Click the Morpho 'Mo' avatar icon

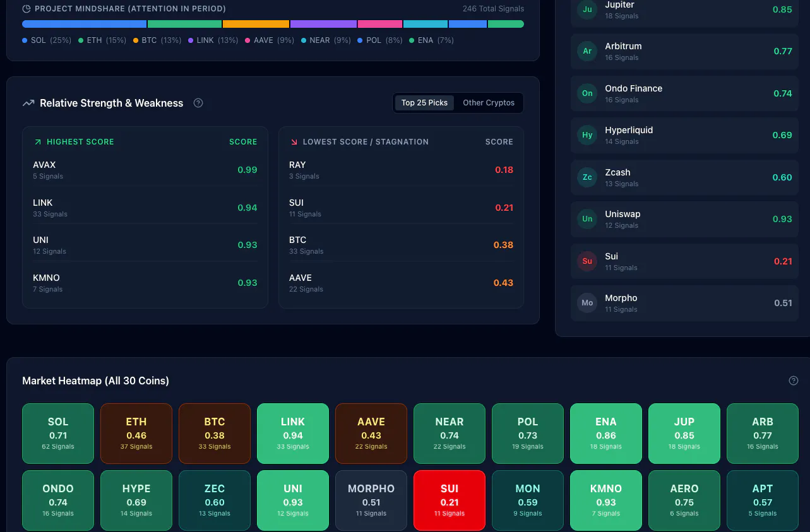[x=587, y=303]
